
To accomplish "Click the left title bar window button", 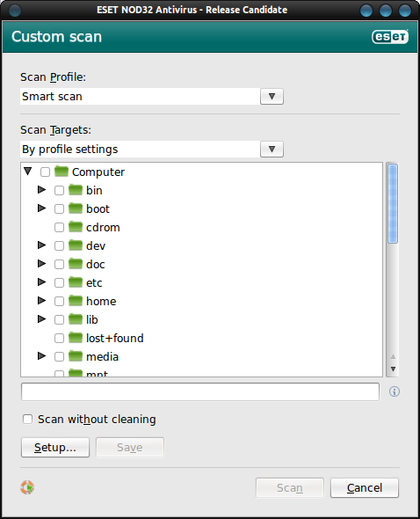I will (x=15, y=11).
